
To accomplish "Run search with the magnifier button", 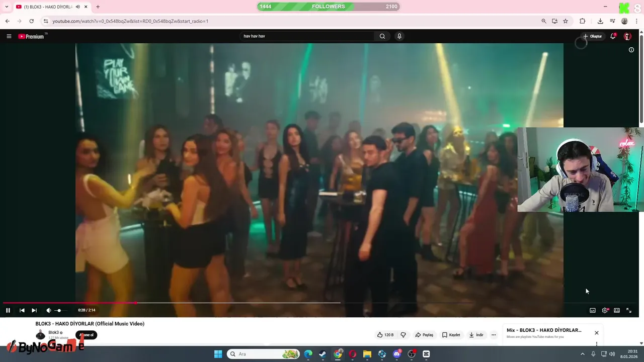I will [x=382, y=36].
